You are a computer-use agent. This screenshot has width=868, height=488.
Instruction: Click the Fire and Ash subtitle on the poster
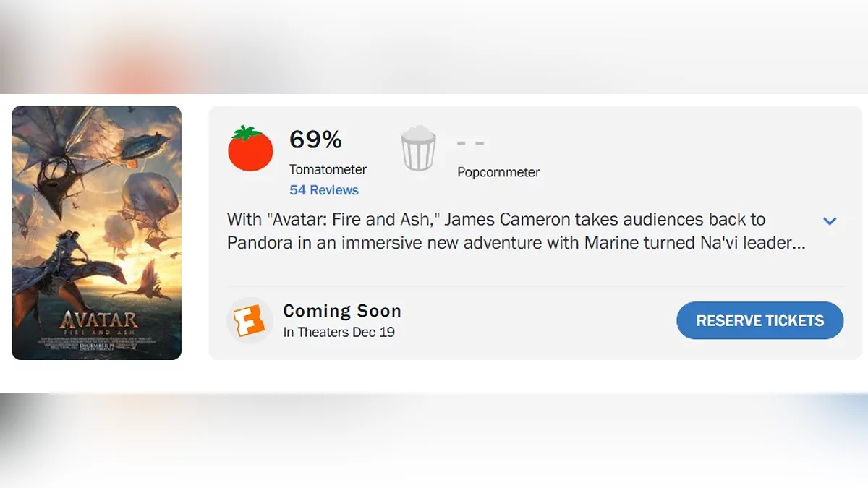pos(98,330)
